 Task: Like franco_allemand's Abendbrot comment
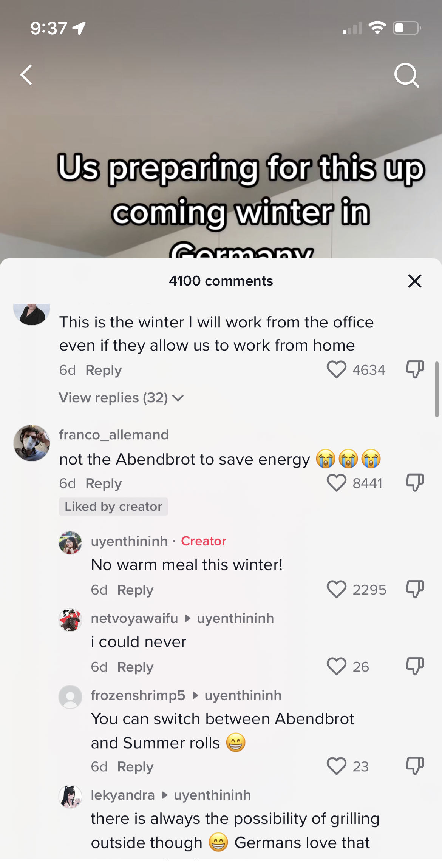pyautogui.click(x=336, y=483)
